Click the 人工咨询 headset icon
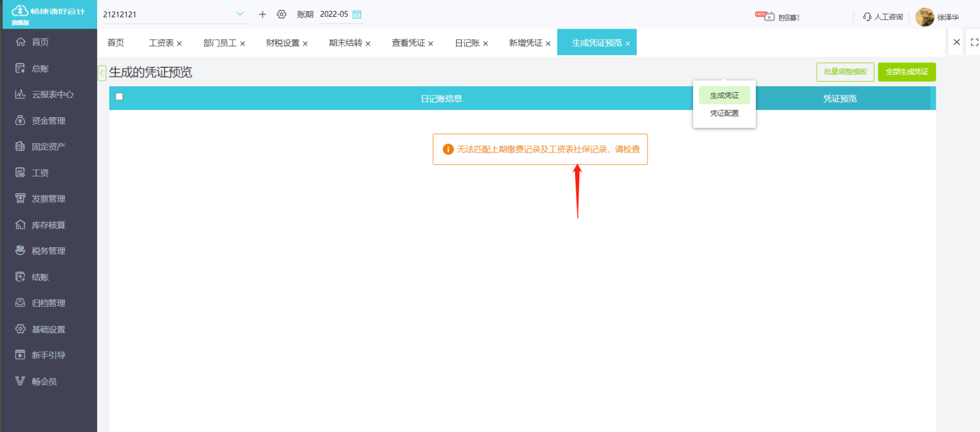This screenshot has width=980, height=432. pos(867,17)
